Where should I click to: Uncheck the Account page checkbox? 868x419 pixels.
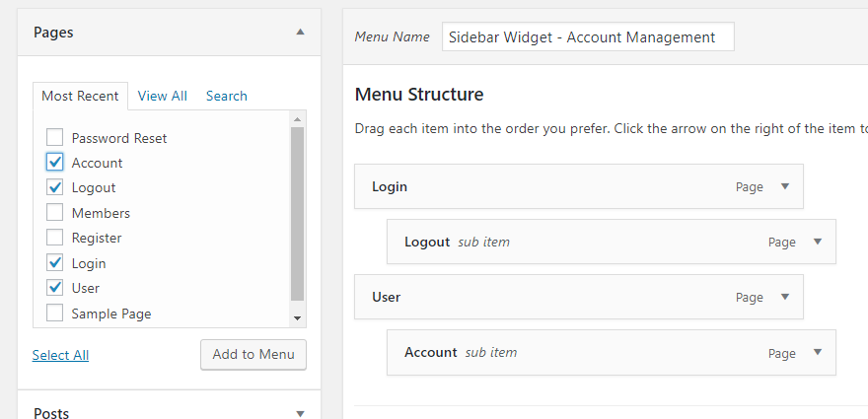54,162
